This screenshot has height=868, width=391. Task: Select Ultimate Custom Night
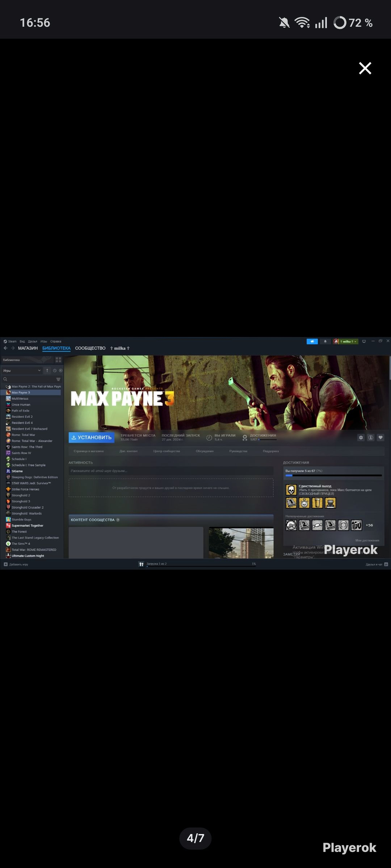(31, 556)
